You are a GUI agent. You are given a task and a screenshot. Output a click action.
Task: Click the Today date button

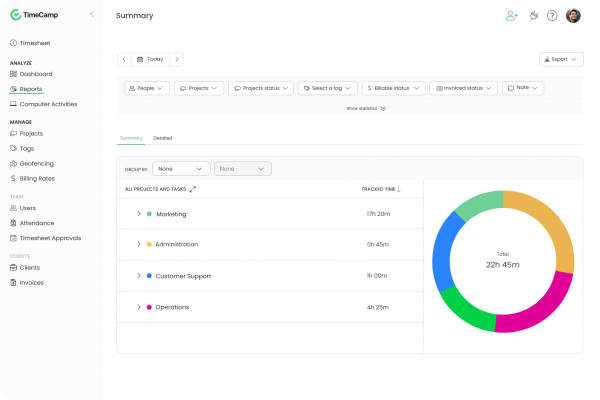coord(150,59)
